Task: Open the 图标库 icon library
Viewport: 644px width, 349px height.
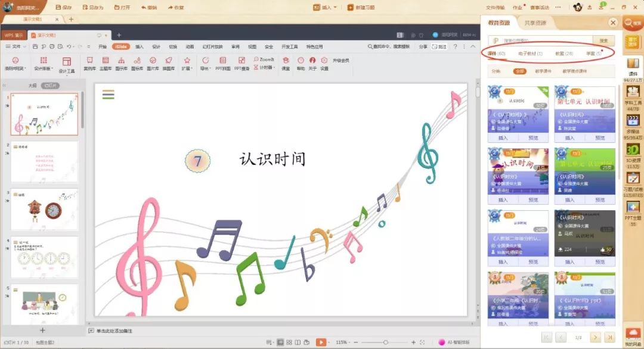Action: [137, 63]
